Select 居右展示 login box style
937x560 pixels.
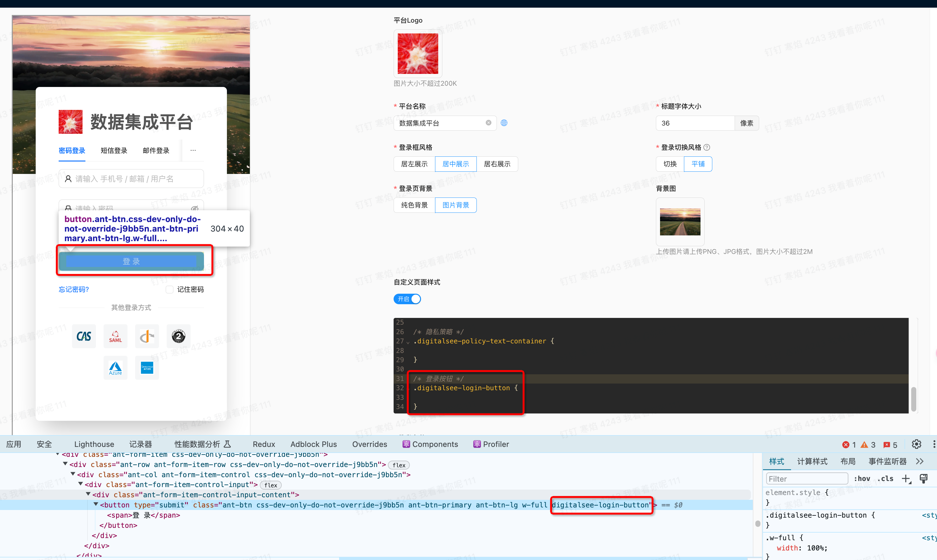click(497, 164)
